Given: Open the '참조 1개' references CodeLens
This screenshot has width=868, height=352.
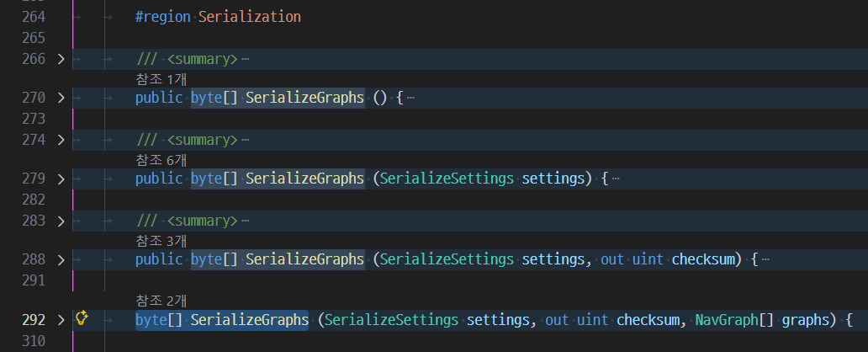Looking at the screenshot, I should pos(161,79).
